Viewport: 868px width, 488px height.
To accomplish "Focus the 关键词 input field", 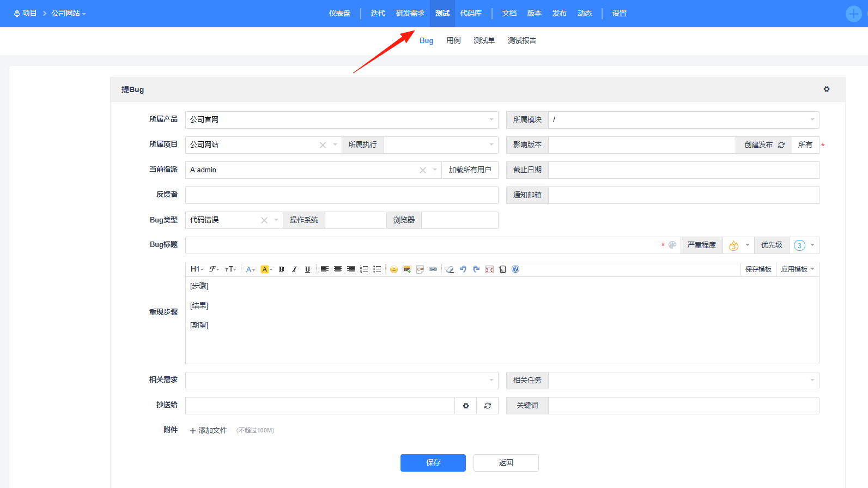I will click(x=683, y=406).
